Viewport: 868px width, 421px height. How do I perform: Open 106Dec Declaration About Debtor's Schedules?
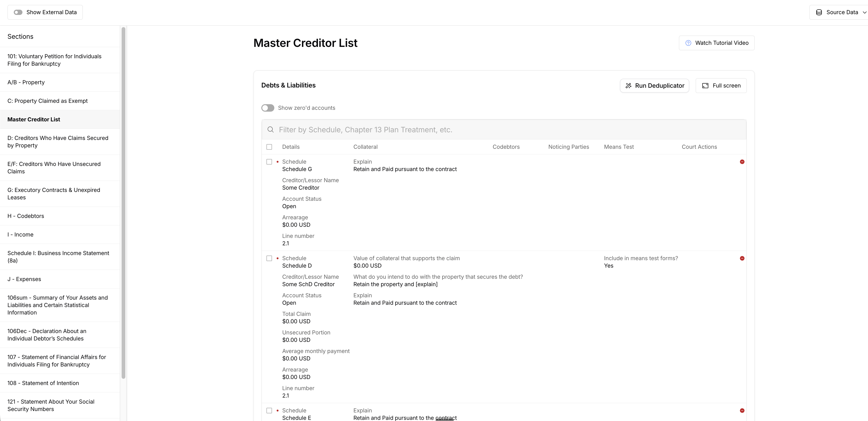[60, 335]
